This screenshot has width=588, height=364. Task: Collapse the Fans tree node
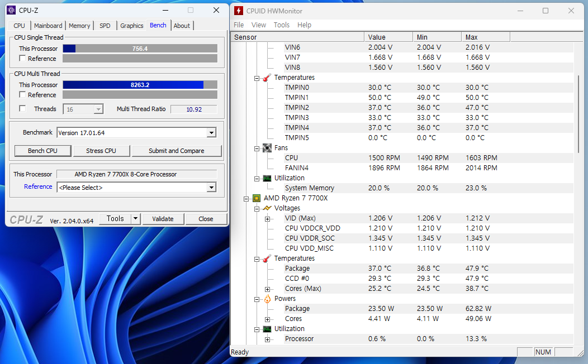(x=257, y=149)
